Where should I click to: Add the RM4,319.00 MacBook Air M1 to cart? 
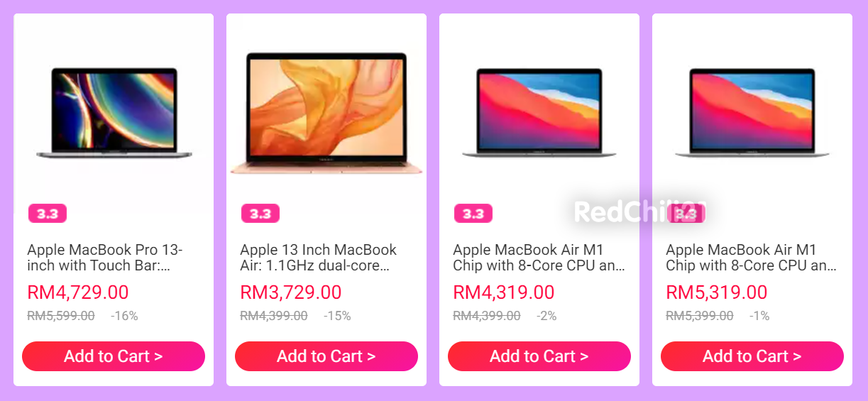539,356
